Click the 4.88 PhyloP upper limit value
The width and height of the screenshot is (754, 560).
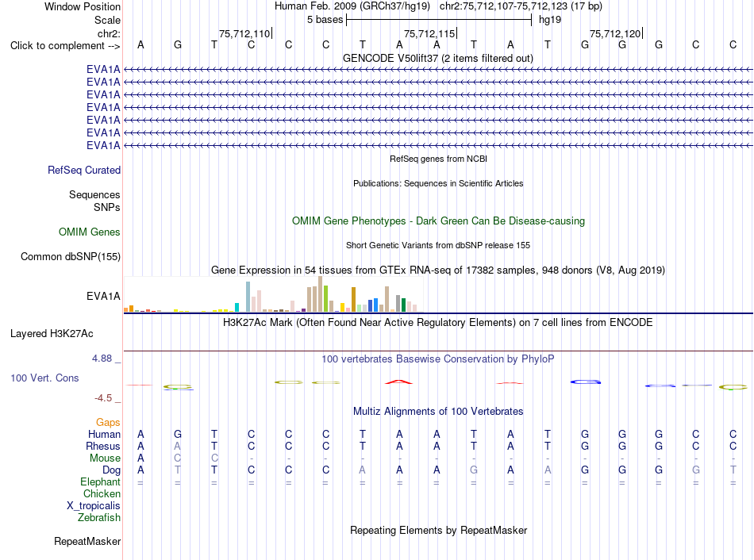click(x=102, y=359)
